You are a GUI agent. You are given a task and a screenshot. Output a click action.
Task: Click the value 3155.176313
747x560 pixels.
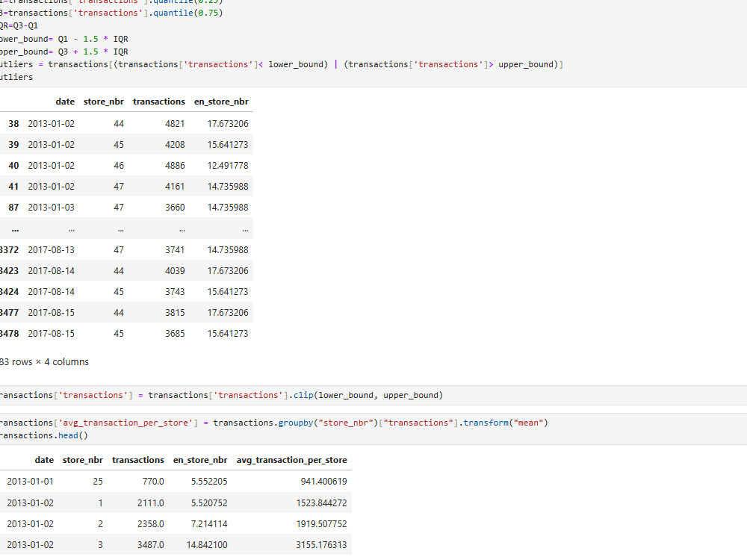321,545
